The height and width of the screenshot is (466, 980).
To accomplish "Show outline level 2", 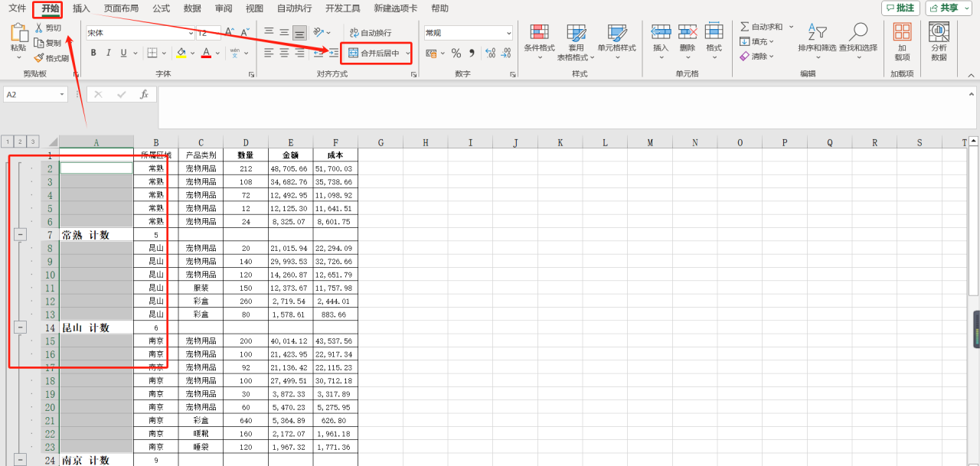I will tap(20, 142).
